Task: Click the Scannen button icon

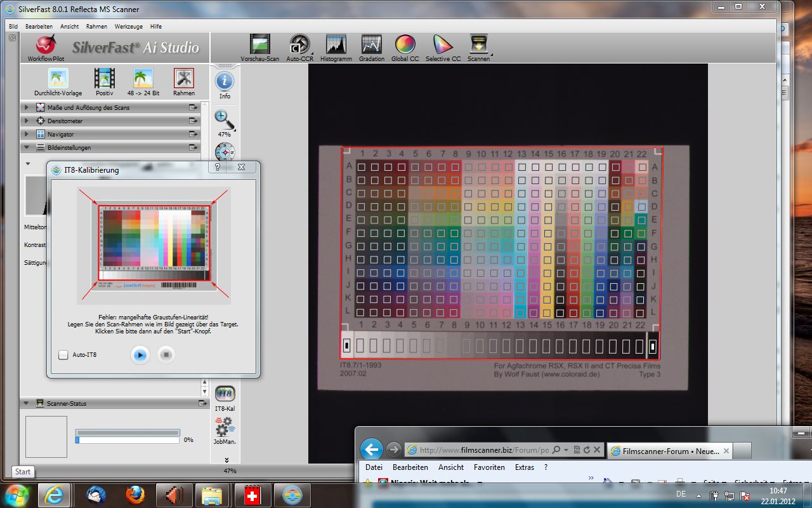Action: point(478,44)
